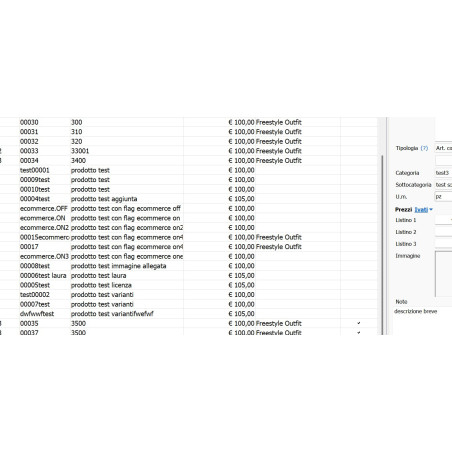The height and width of the screenshot is (452, 452).
Task: Open the Tipologia (?) help link
Action: [424, 148]
